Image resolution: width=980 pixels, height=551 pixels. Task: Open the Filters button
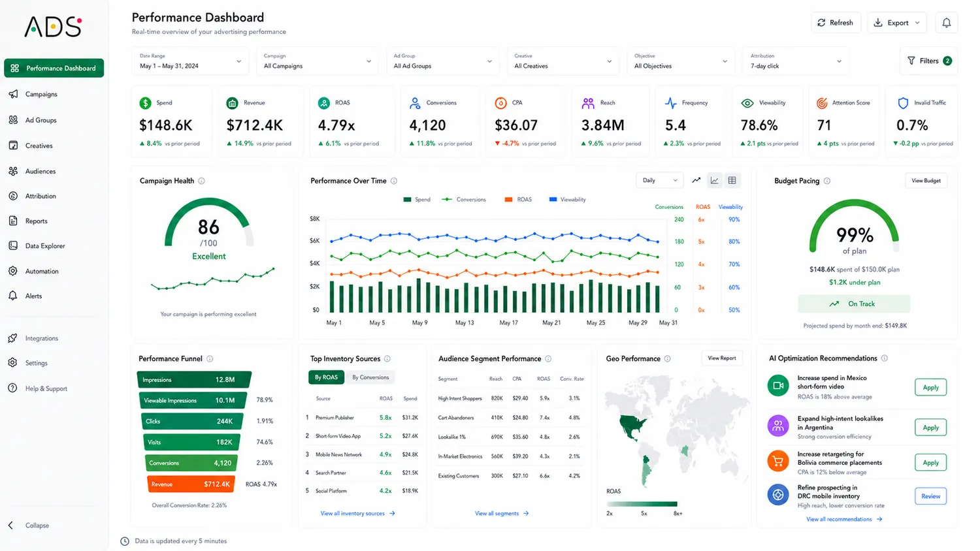click(x=929, y=61)
